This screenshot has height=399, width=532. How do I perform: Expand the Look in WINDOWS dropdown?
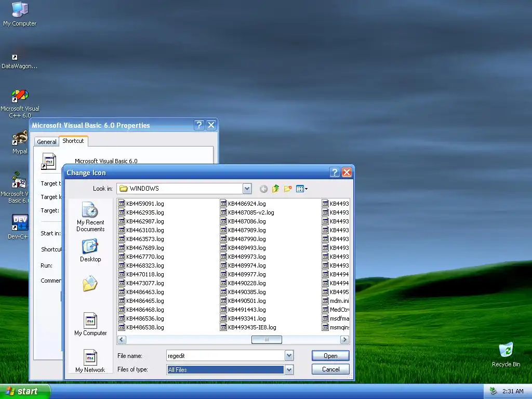point(247,189)
